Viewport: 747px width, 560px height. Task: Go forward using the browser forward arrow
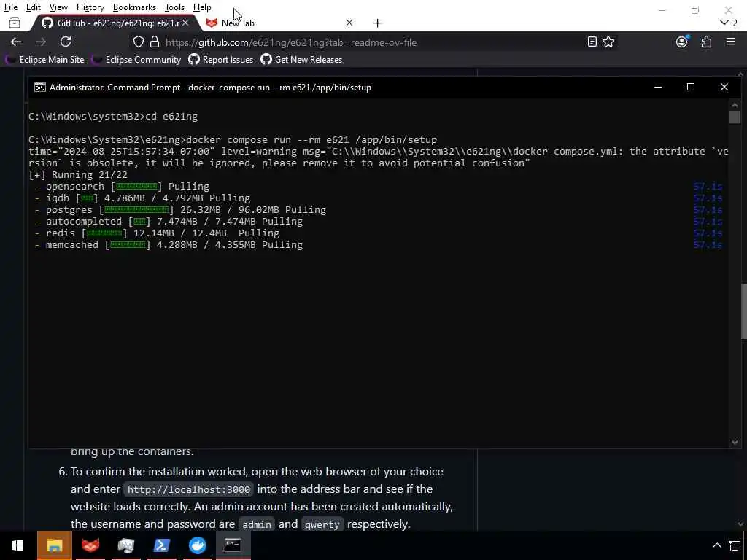(x=41, y=42)
